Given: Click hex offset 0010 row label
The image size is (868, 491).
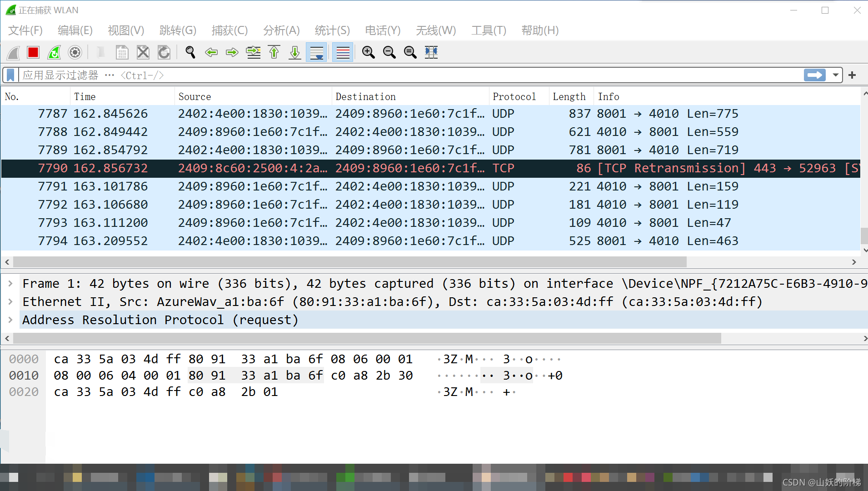Looking at the screenshot, I should [24, 376].
